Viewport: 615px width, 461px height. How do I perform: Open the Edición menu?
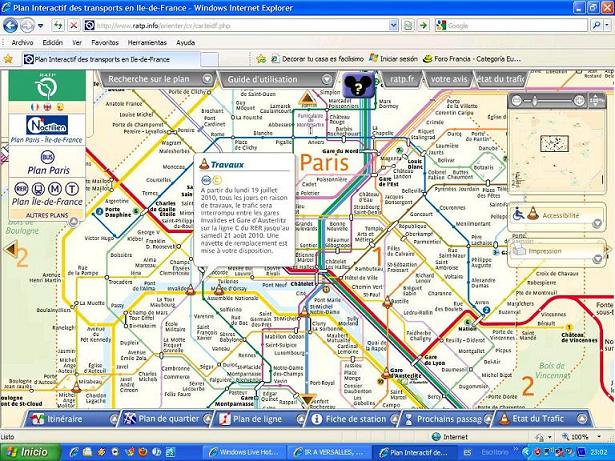53,42
